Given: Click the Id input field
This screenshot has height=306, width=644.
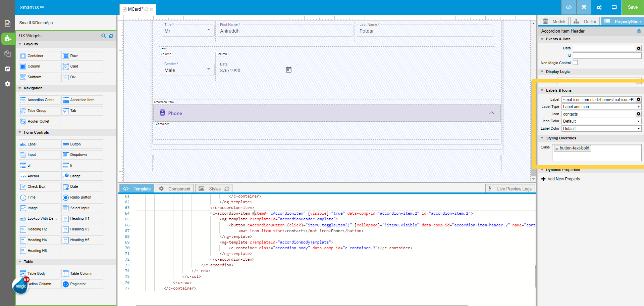Looking at the screenshot, I should 607,56.
